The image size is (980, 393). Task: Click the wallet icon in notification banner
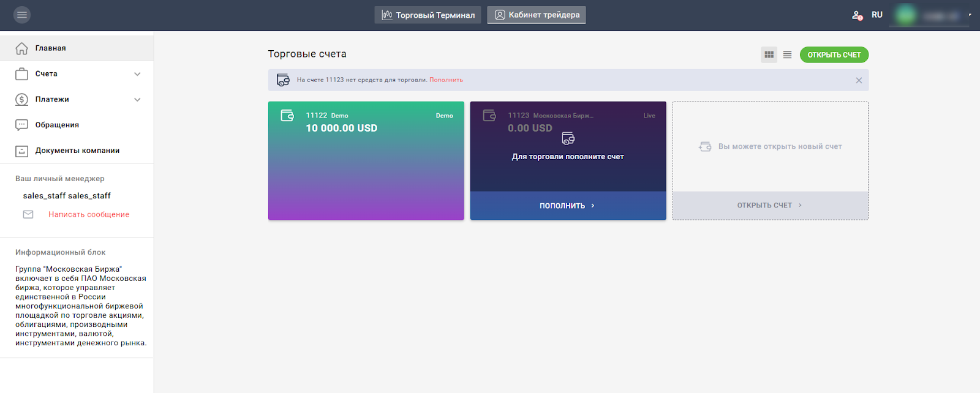(283, 80)
